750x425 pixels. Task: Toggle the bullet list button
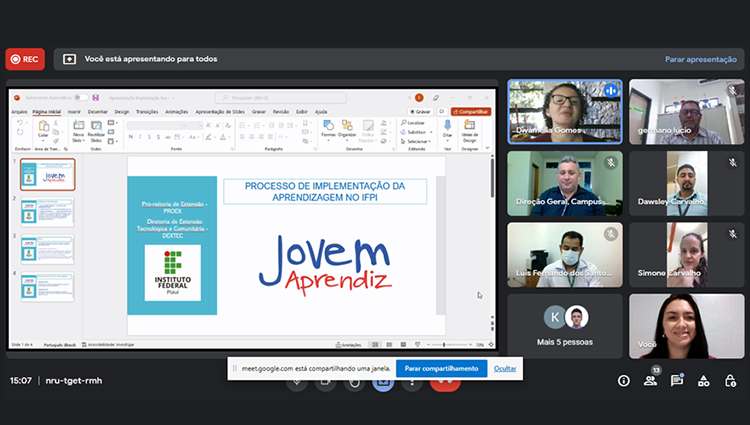(x=243, y=125)
